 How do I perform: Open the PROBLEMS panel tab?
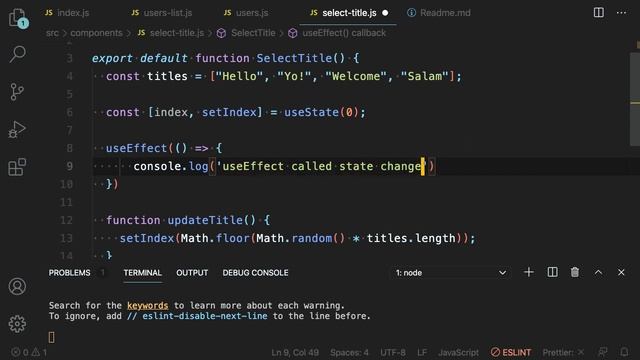coord(69,273)
